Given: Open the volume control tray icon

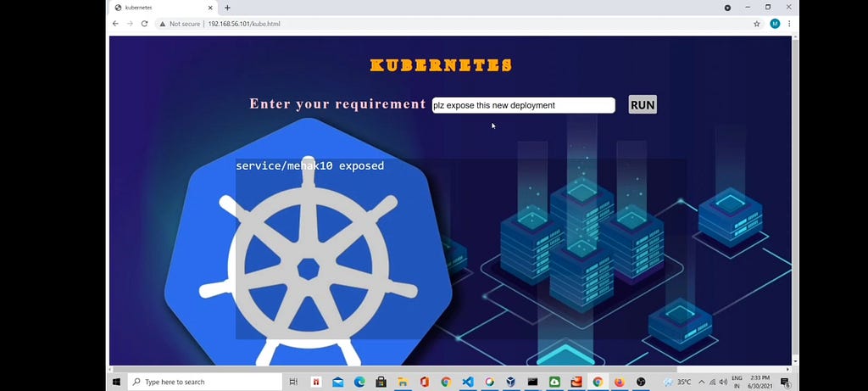Looking at the screenshot, I should point(723,382).
